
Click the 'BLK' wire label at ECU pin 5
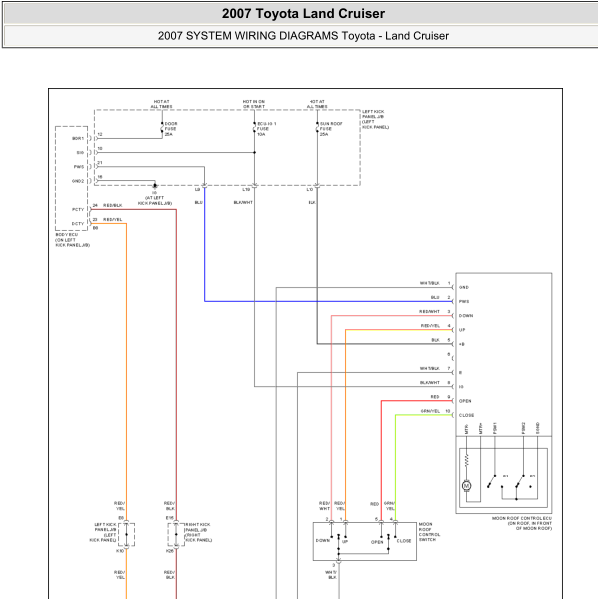[x=436, y=340]
